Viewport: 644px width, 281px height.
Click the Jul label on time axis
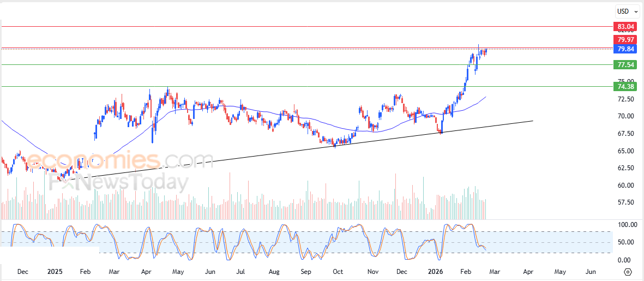pyautogui.click(x=241, y=272)
